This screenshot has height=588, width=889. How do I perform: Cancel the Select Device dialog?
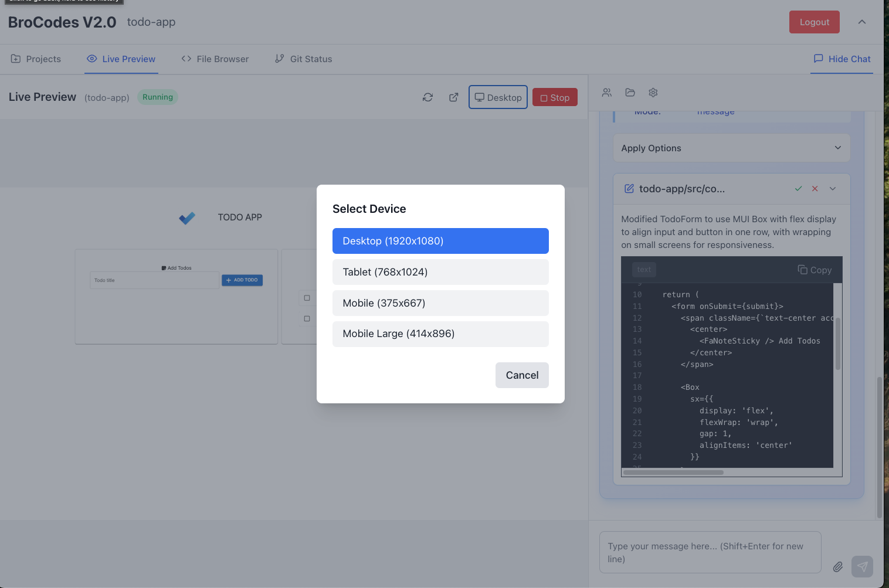[522, 375]
